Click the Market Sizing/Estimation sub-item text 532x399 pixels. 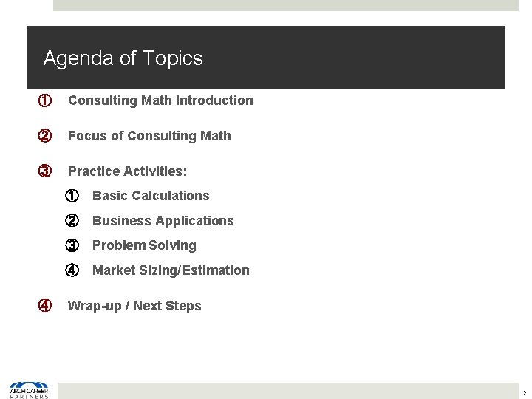coord(171,270)
